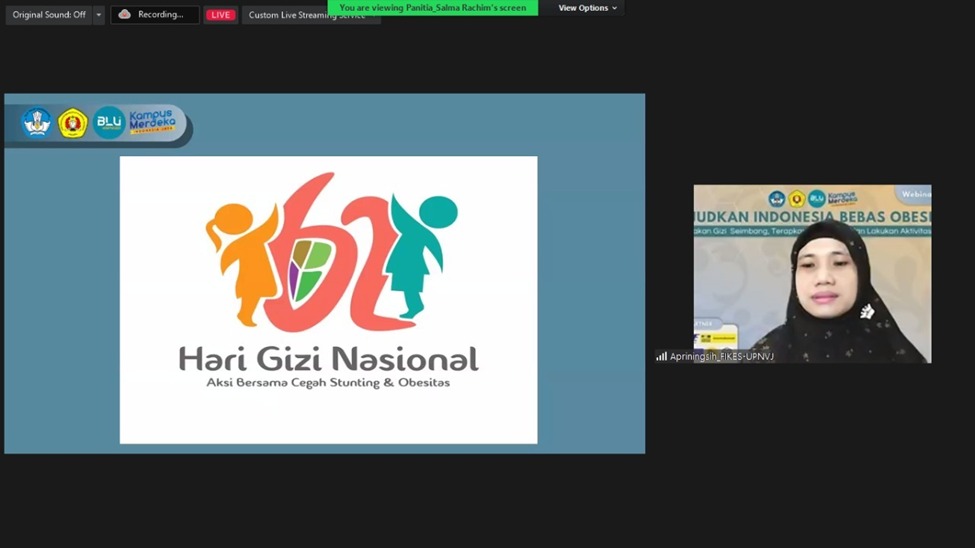Image resolution: width=975 pixels, height=548 pixels.
Task: Click the red LIVE badge
Action: pos(220,15)
